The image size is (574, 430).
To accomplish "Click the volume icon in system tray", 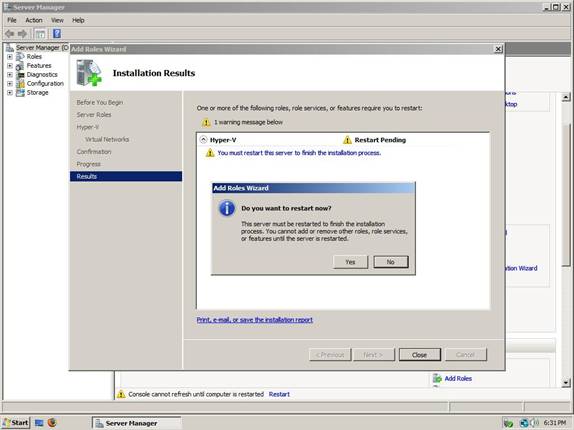I will point(535,423).
